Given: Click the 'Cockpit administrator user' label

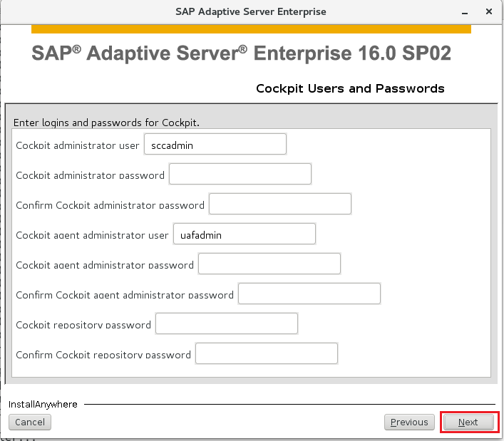Looking at the screenshot, I should tap(78, 145).
